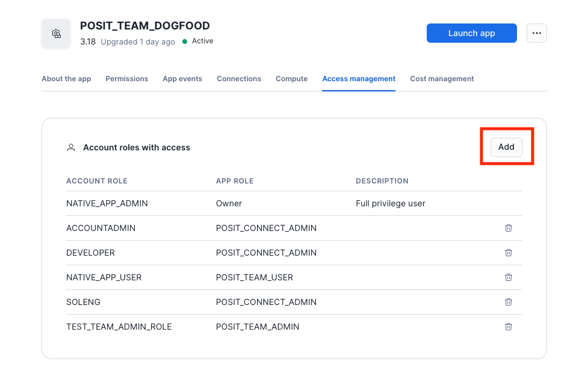Open the Permissions tab
The height and width of the screenshot is (391, 588).
click(x=126, y=79)
